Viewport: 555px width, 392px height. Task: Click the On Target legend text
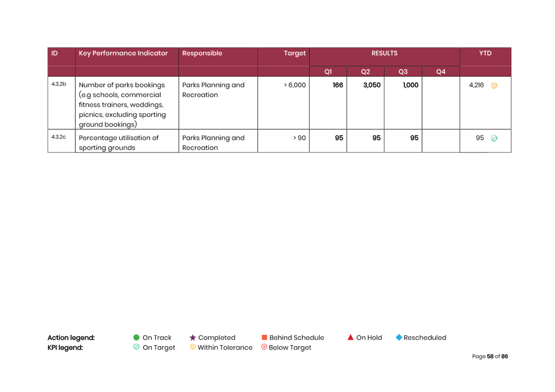[159, 347]
